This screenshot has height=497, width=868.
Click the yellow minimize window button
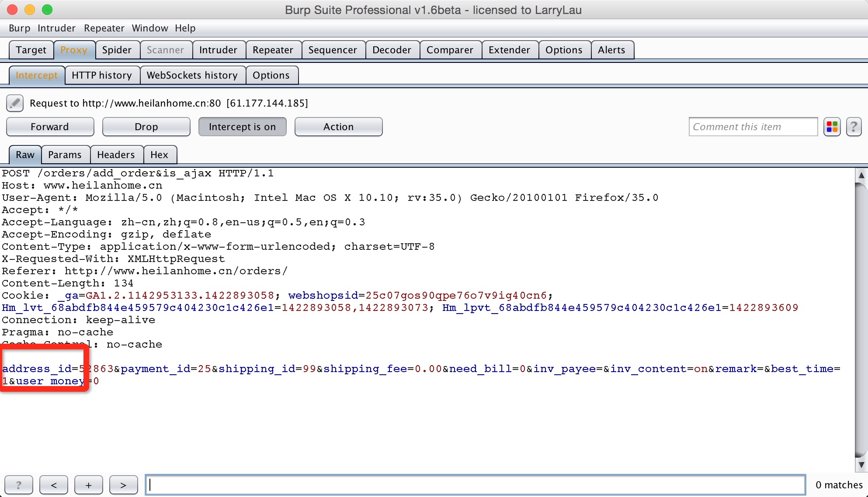pyautogui.click(x=30, y=10)
